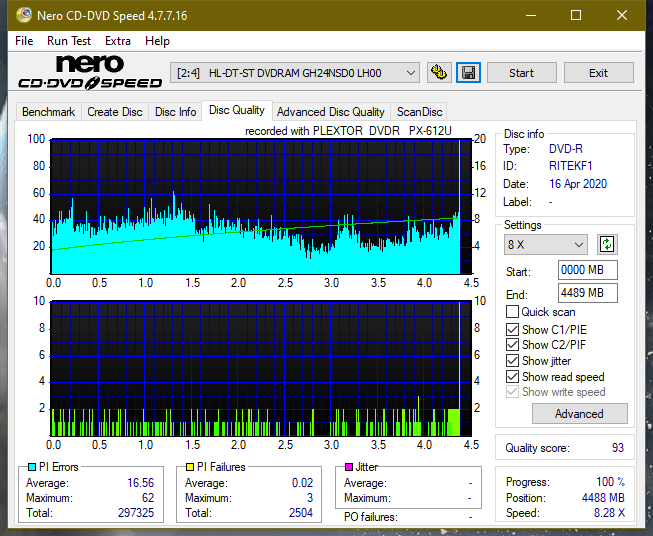Screen dimensions: 653x536
Task: Click the magenta Jitter color swatch
Action: pos(349,467)
